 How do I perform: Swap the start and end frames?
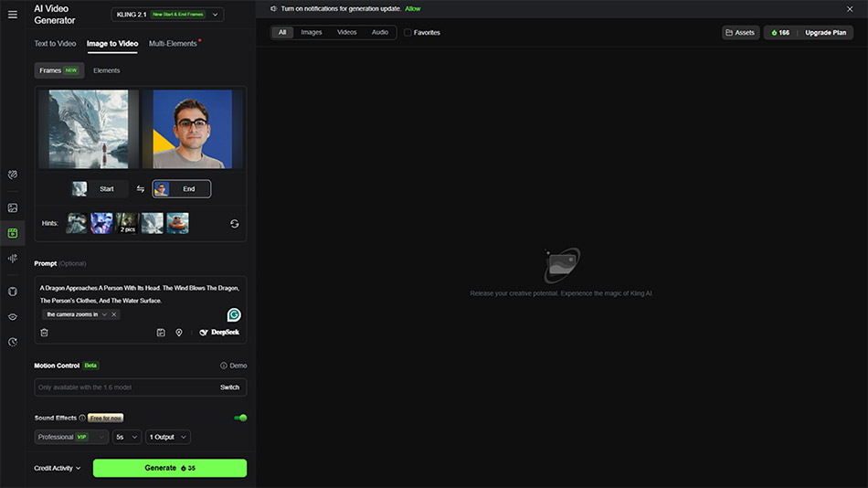pyautogui.click(x=141, y=189)
